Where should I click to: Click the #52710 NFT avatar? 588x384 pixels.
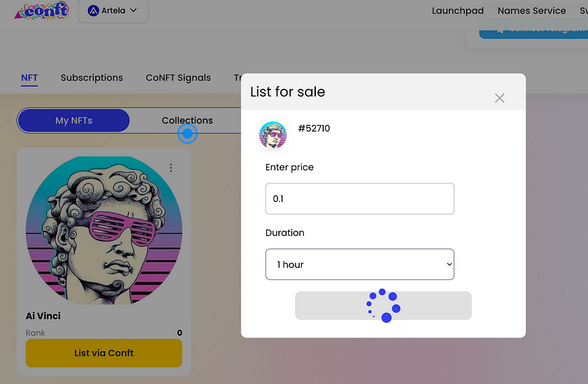[x=273, y=135]
